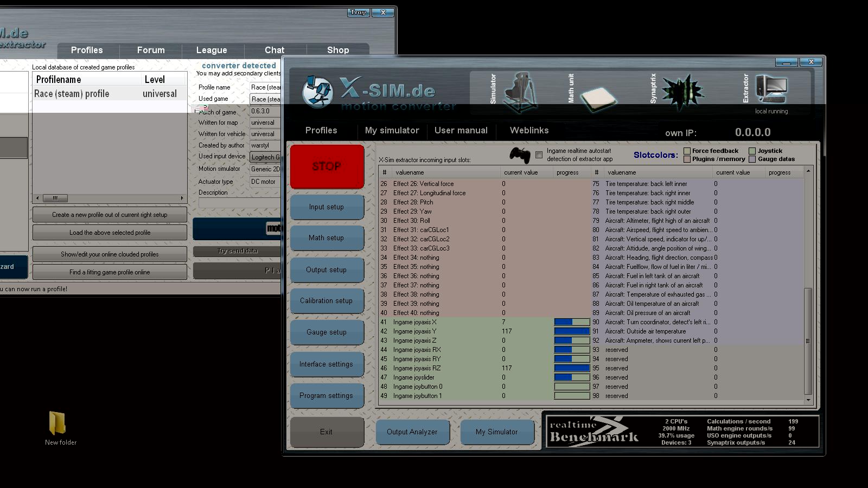
Task: Click the black gamepad controller icon
Action: click(520, 155)
